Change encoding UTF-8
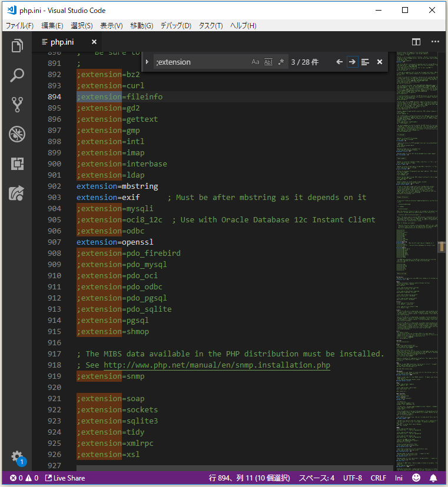Viewport: 448px width, 487px height. tap(353, 478)
